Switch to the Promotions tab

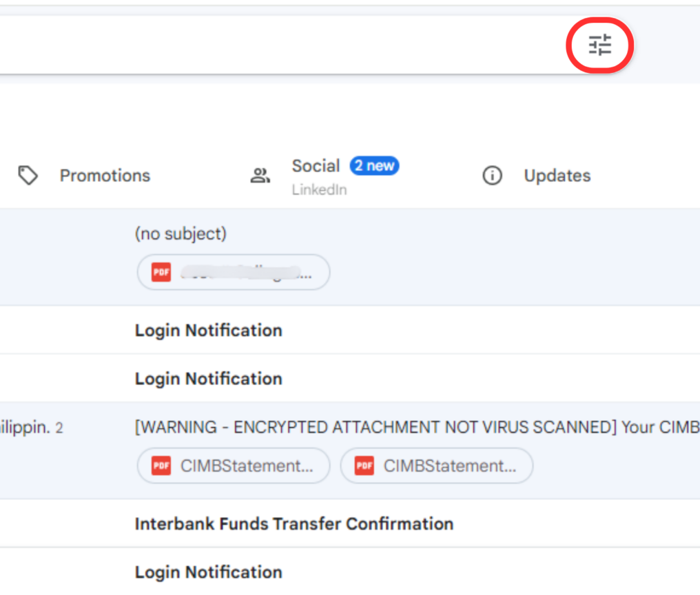[105, 176]
